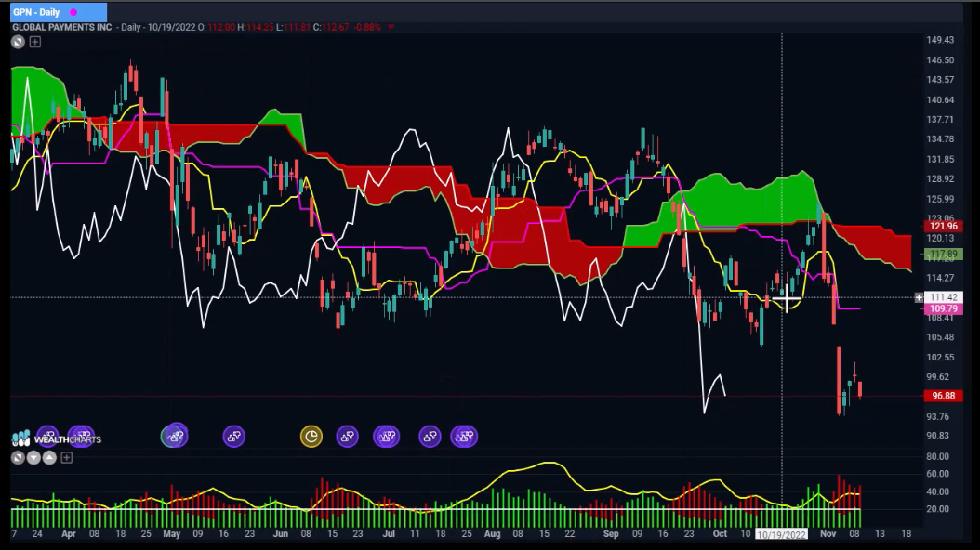Screen dimensions: 980x550
Task: Click the 102.55 value on price axis
Action: (940, 357)
